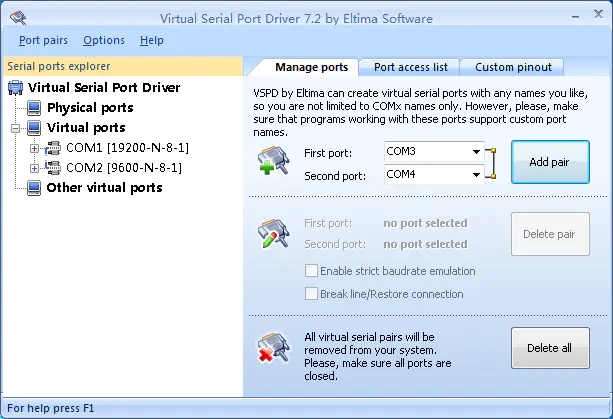This screenshot has width=613, height=419.
Task: Expand the COM2 tree node
Action: coord(34,168)
